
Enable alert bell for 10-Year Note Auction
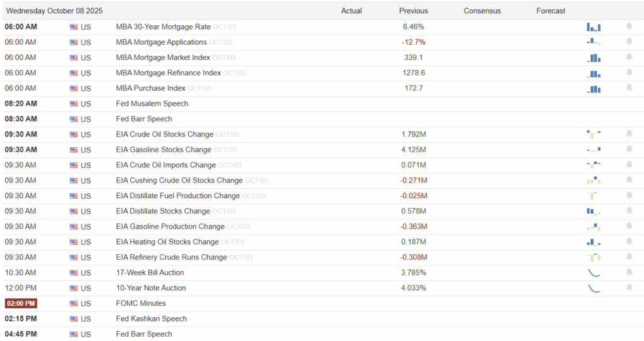[x=629, y=288]
